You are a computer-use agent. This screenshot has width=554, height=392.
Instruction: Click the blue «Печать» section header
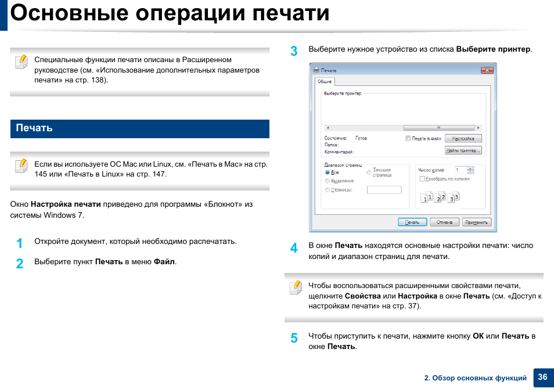click(x=140, y=129)
